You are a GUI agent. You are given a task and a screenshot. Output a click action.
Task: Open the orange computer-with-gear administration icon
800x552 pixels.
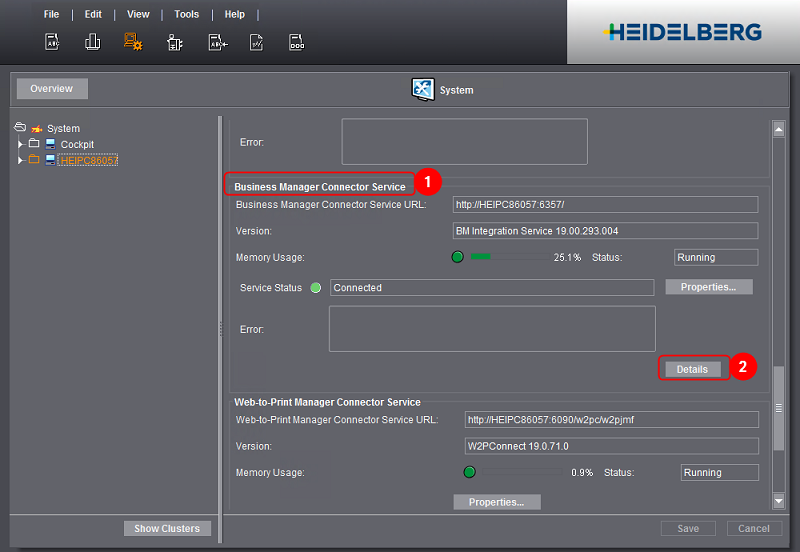click(x=133, y=42)
